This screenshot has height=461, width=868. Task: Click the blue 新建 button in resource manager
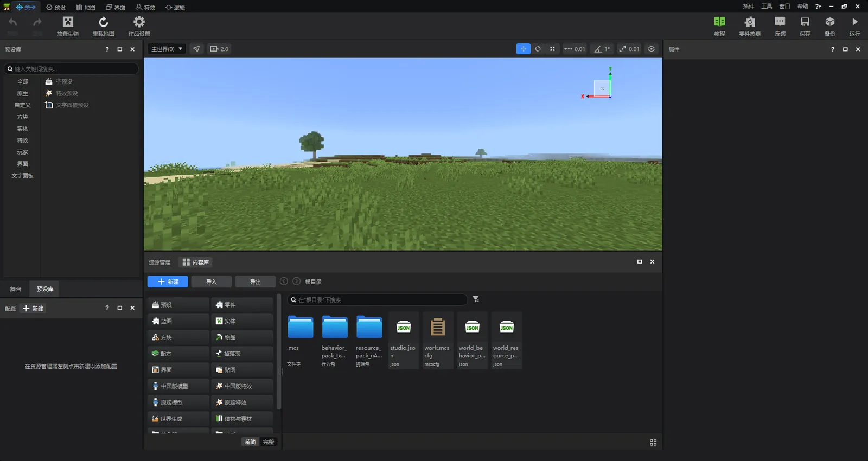pos(168,282)
